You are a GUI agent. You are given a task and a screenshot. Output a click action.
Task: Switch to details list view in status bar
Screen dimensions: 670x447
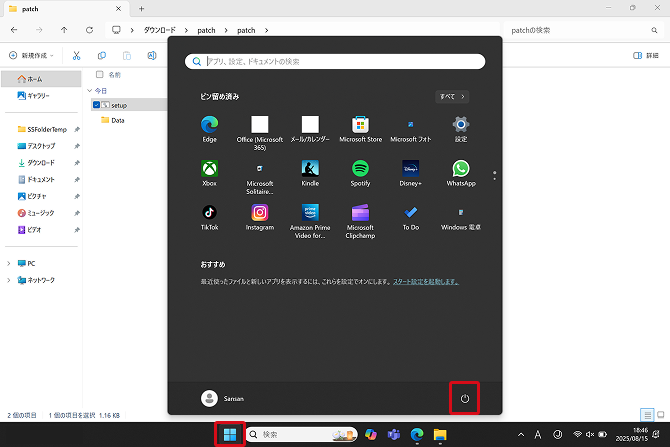[x=647, y=415]
